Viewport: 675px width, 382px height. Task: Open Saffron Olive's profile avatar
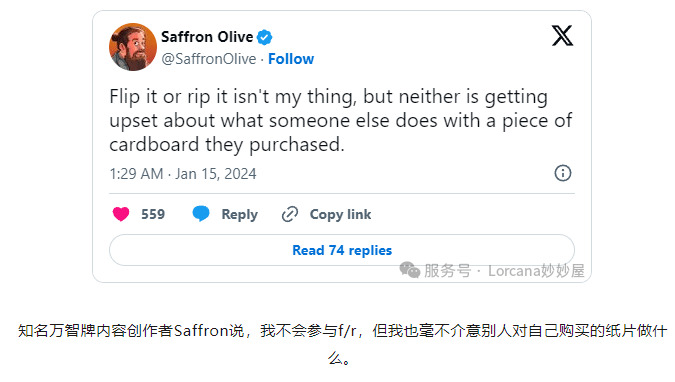(x=133, y=47)
